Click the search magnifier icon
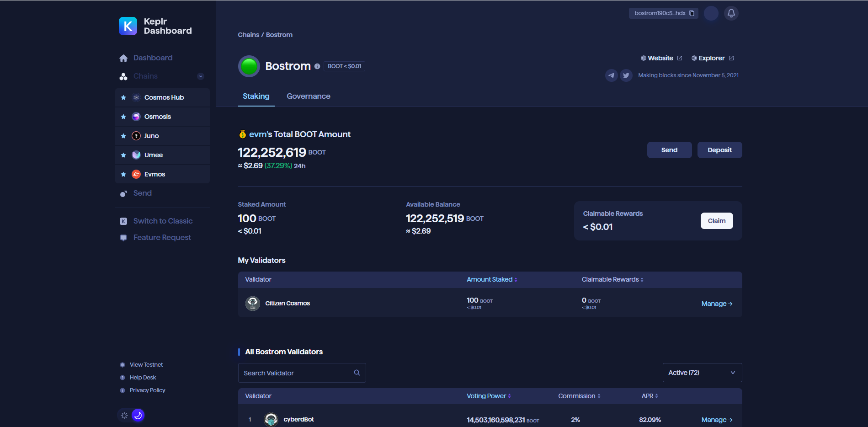868x427 pixels. 357,373
